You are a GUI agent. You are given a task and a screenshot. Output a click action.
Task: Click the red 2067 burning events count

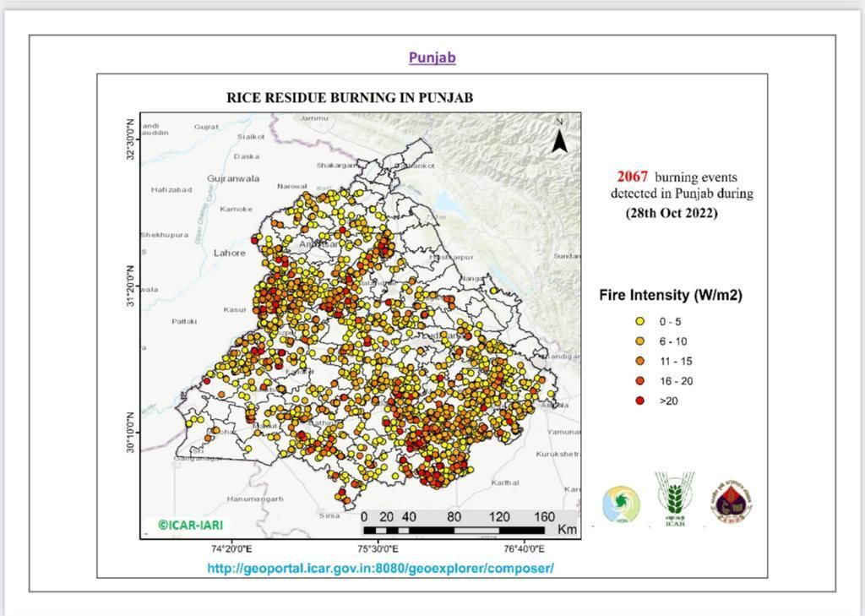pyautogui.click(x=632, y=177)
